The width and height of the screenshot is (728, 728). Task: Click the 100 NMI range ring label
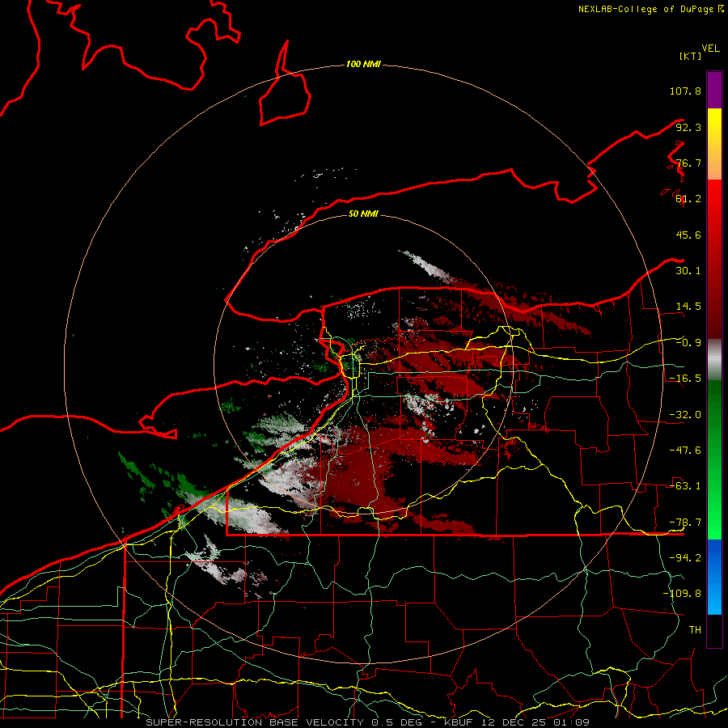click(x=363, y=64)
